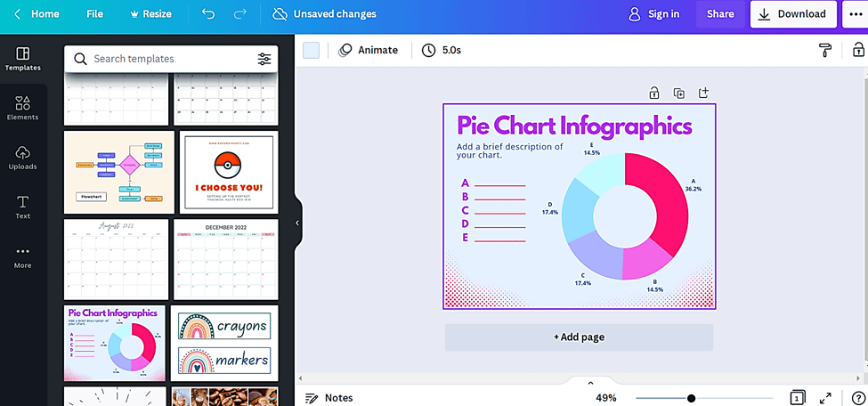The height and width of the screenshot is (406, 868).
Task: Open the Resize menu
Action: pos(150,14)
